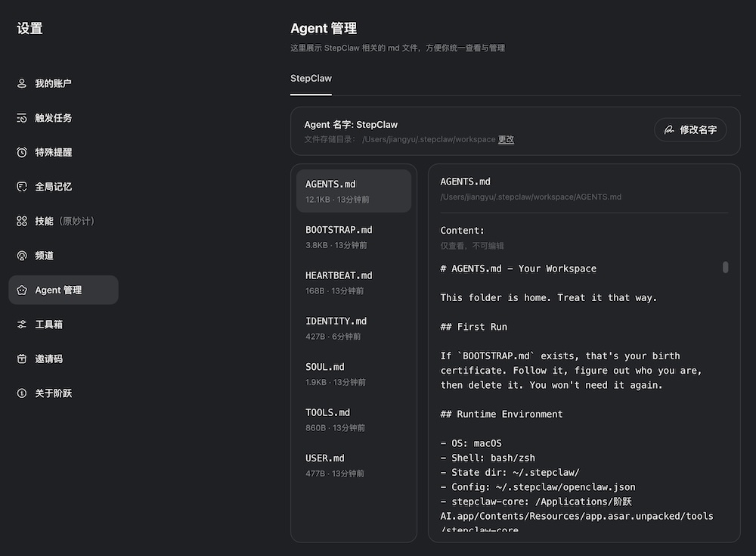Viewport: 756px width, 556px height.
Task: Click the 邀请码 gift box icon
Action: click(x=22, y=359)
